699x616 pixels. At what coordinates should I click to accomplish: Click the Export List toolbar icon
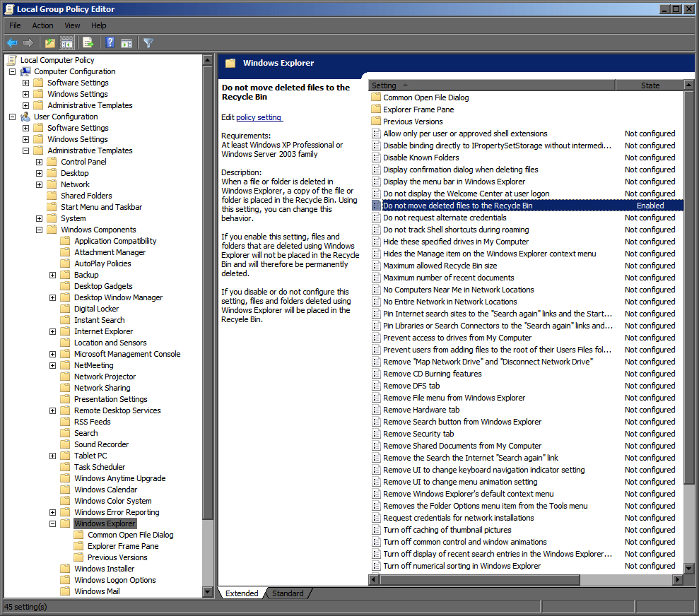(x=88, y=43)
